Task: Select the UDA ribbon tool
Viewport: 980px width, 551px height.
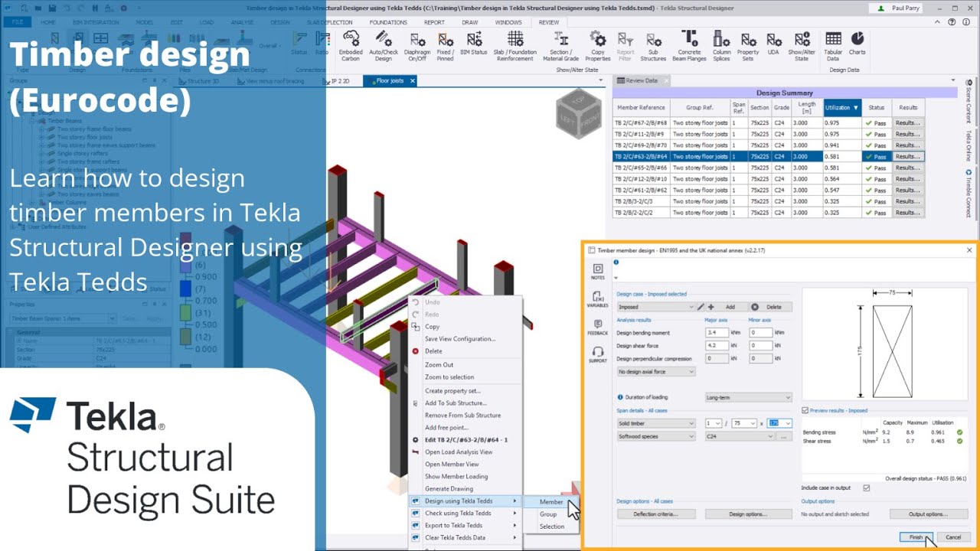Action: (x=774, y=43)
